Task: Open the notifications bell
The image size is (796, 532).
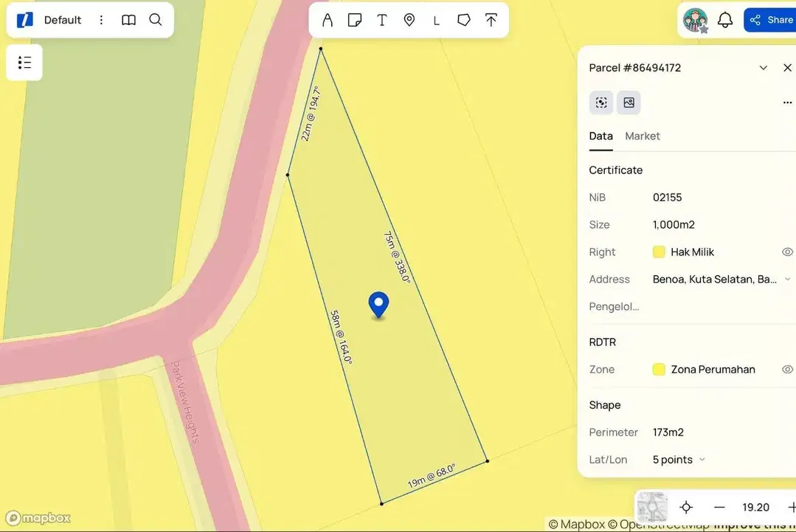Action: pos(725,20)
